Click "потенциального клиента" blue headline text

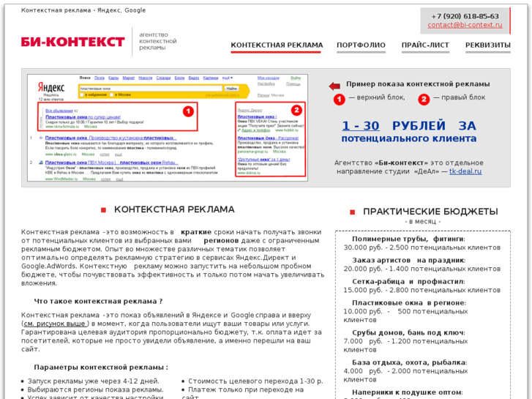point(409,138)
